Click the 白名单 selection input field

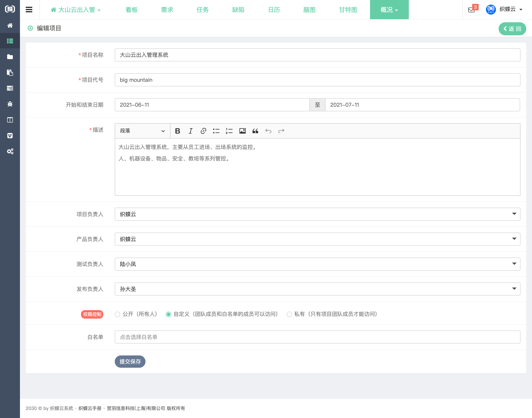tap(317, 337)
